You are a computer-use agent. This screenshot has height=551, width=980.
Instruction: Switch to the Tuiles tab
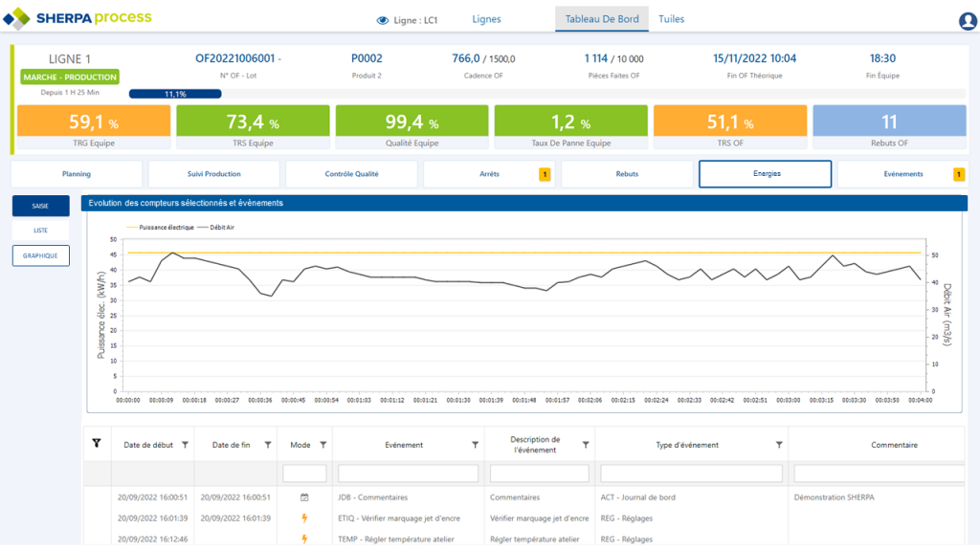pyautogui.click(x=670, y=18)
